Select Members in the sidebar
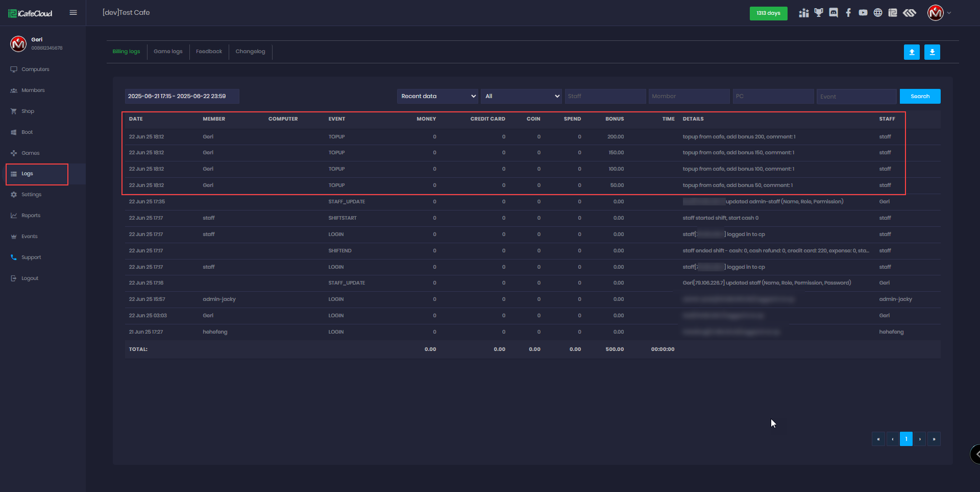980x492 pixels. pyautogui.click(x=33, y=90)
